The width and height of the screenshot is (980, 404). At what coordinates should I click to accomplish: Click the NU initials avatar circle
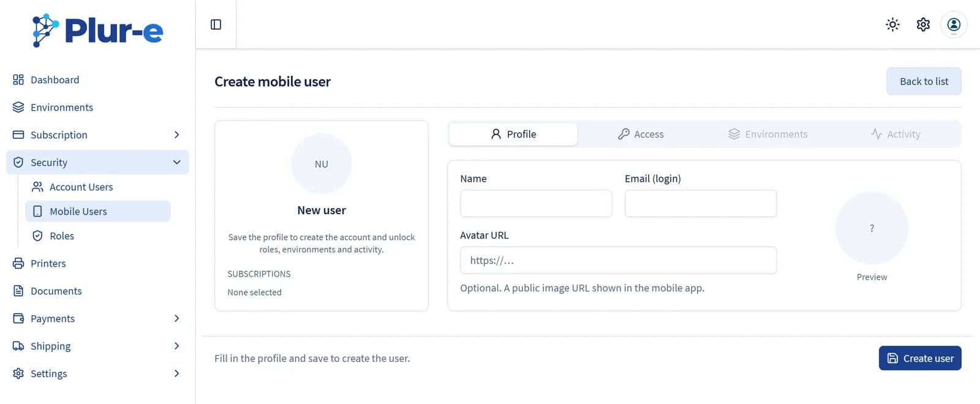(322, 164)
